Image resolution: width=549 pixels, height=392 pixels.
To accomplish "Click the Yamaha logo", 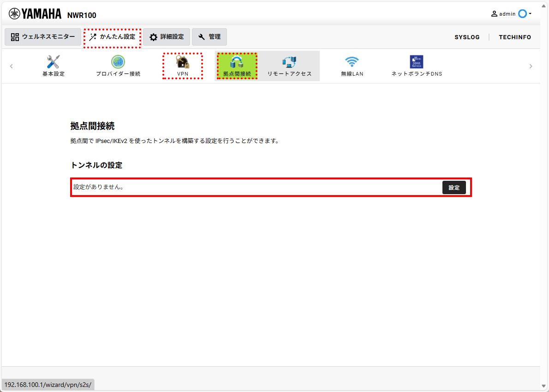I will [x=35, y=14].
